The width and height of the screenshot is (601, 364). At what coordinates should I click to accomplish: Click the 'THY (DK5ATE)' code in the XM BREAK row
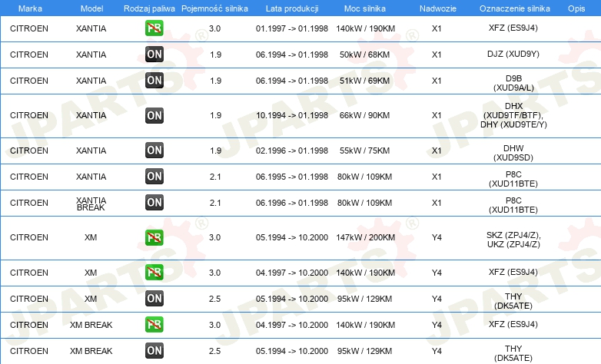point(513,353)
